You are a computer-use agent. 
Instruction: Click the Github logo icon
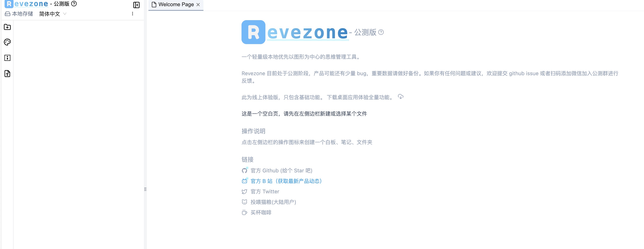point(244,171)
